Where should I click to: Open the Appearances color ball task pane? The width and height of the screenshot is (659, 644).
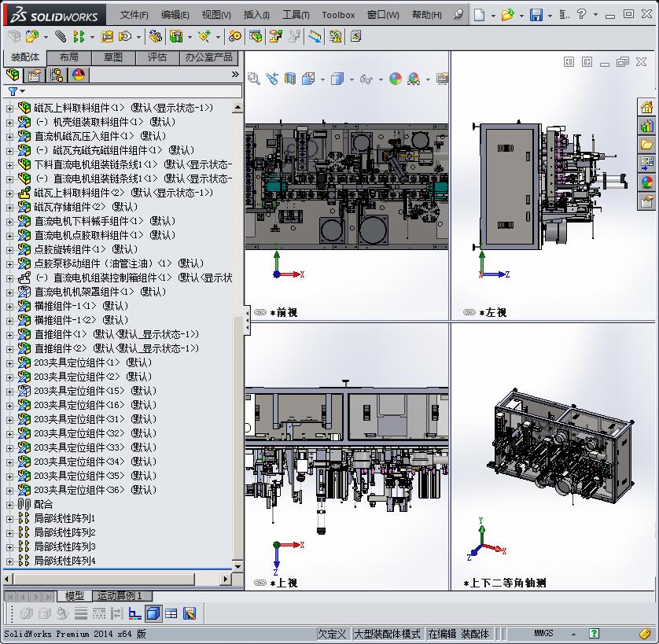(646, 182)
